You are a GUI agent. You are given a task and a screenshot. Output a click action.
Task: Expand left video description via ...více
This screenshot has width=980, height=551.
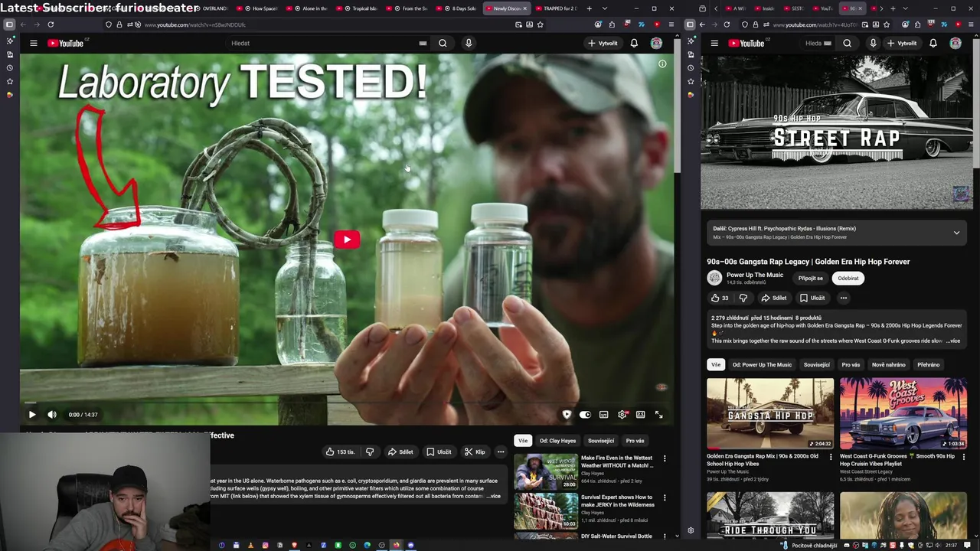pos(494,496)
